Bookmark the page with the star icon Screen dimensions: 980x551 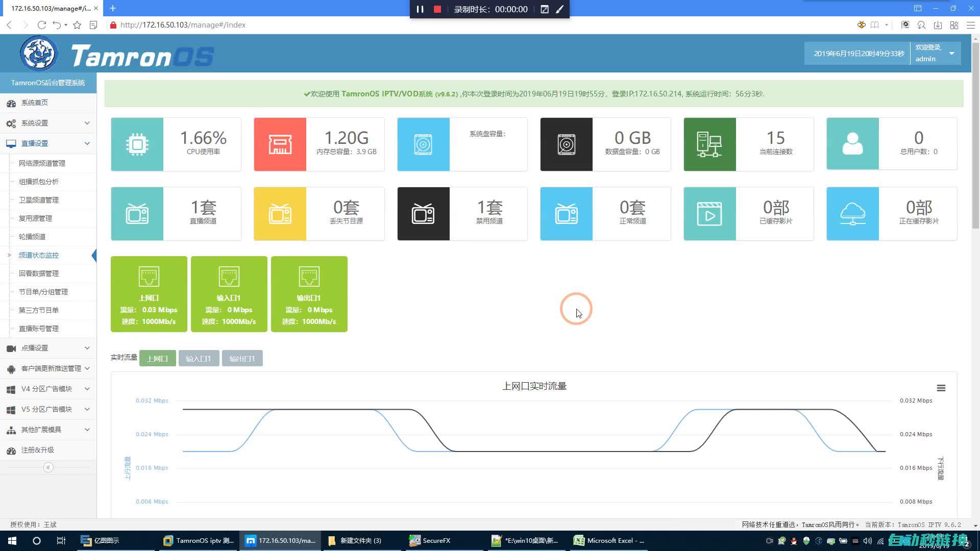[x=77, y=25]
